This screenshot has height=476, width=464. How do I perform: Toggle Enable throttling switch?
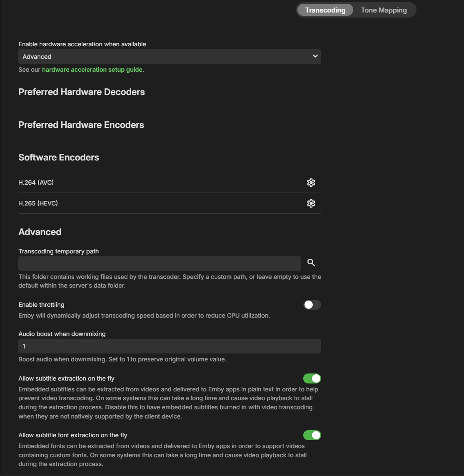point(312,305)
